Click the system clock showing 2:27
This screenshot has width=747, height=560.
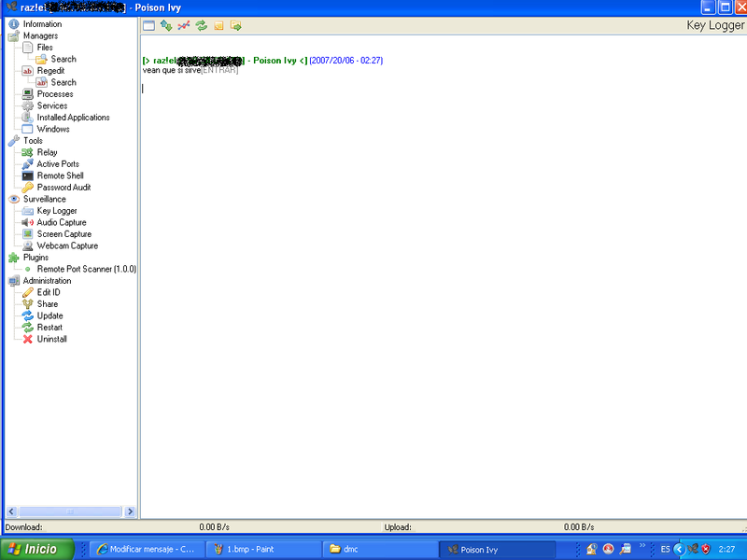[726, 549]
